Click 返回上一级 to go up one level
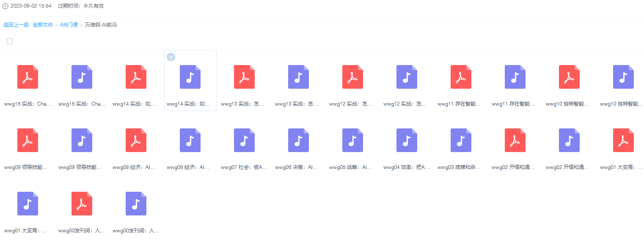Image resolution: width=644 pixels, height=245 pixels. pos(16,25)
